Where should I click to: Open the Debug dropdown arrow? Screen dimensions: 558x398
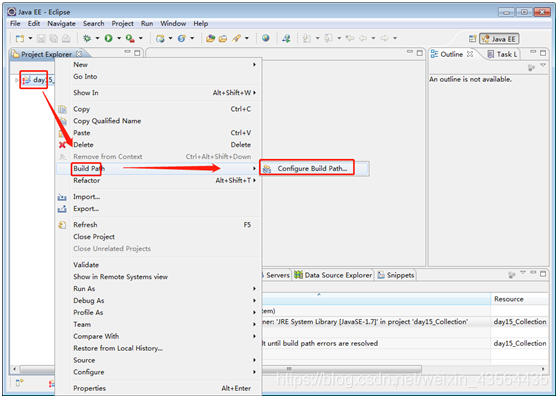pos(97,38)
